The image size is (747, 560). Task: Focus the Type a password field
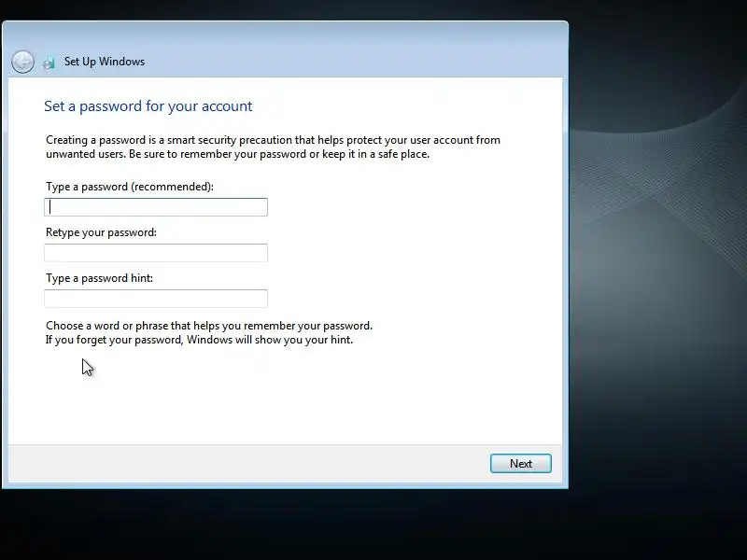pyautogui.click(x=156, y=207)
